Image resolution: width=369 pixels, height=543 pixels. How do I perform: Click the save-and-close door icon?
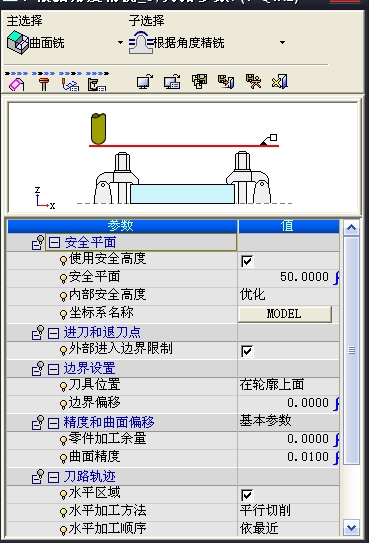tap(226, 82)
